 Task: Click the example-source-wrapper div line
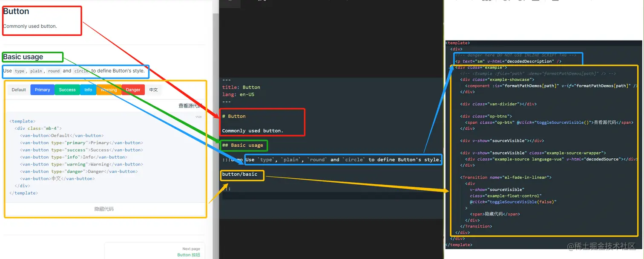(533, 153)
